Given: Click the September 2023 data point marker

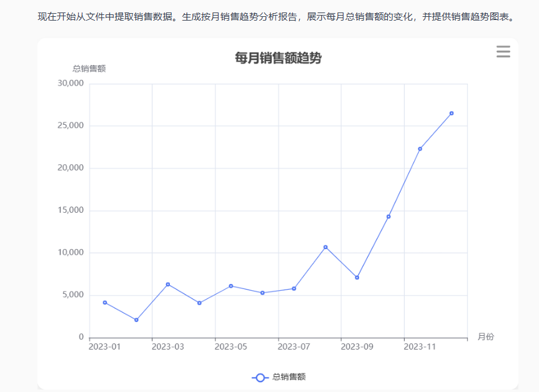Looking at the screenshot, I should pyautogui.click(x=357, y=278).
